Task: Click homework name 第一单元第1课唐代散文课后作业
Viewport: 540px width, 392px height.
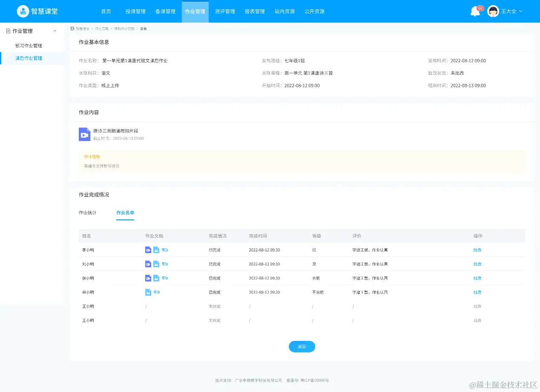Action: pyautogui.click(x=135, y=61)
